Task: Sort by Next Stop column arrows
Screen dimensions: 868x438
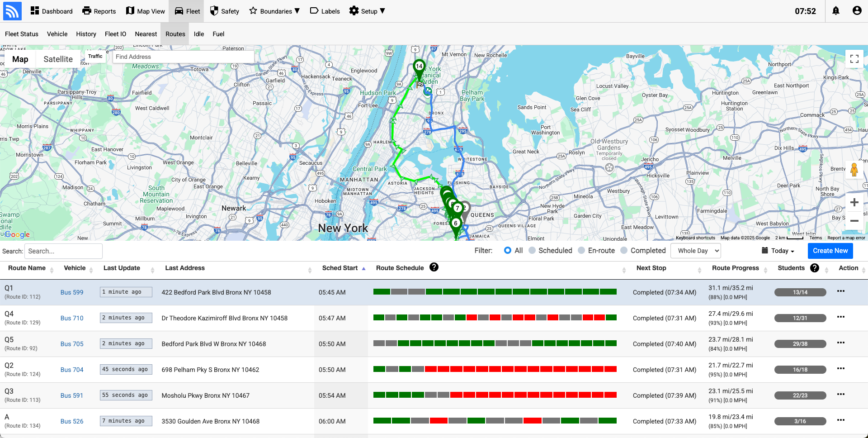Action: pos(699,270)
